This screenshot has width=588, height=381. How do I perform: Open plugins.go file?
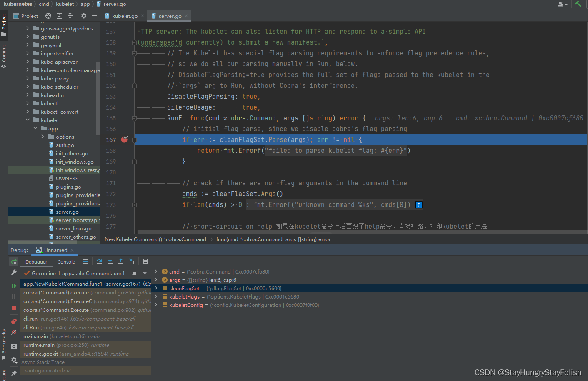pos(68,187)
